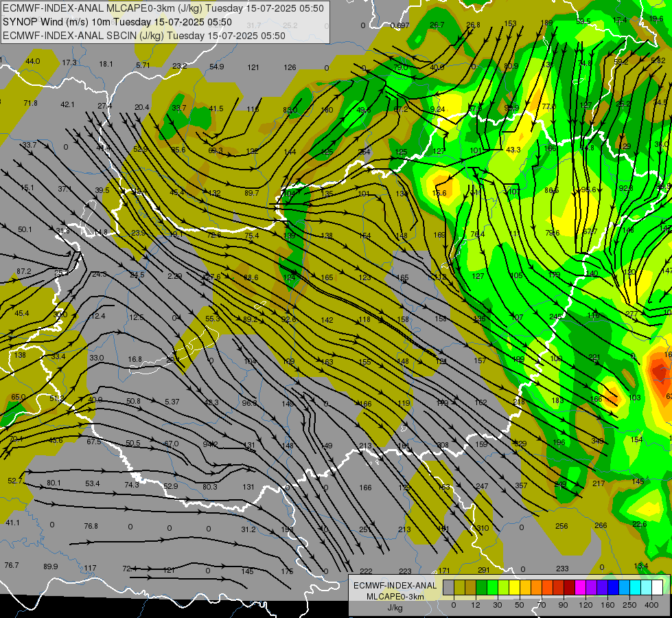This screenshot has width=672, height=618.
Task: Click the J/kg unit label in legend
Action: [395, 608]
